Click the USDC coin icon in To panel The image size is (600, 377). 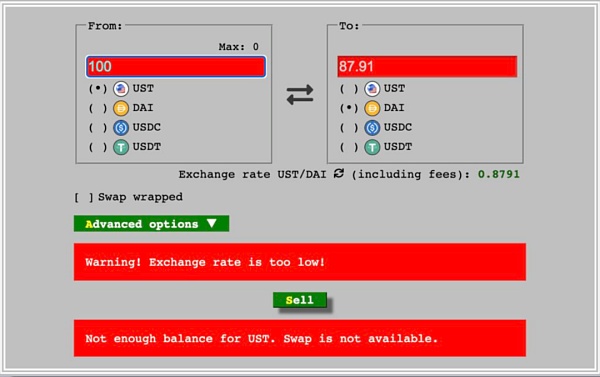372,127
